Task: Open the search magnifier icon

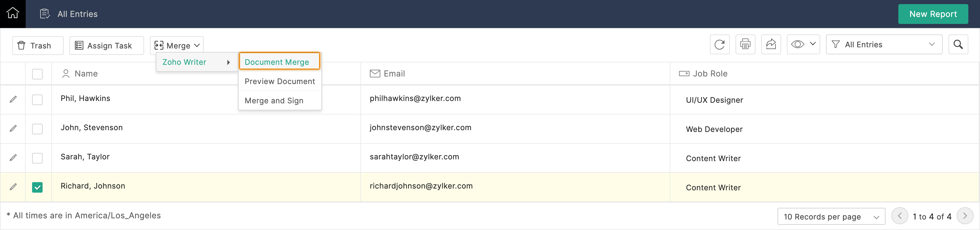Action: click(958, 45)
